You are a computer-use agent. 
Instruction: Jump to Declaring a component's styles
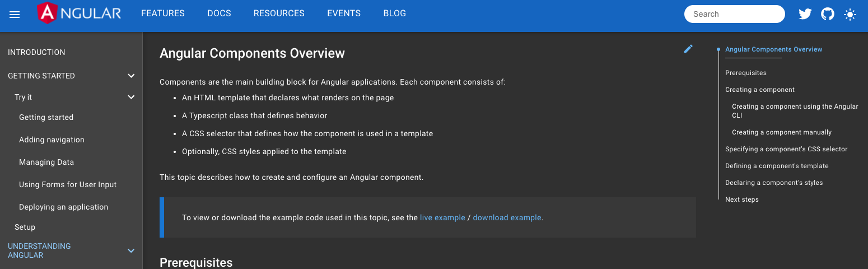pyautogui.click(x=774, y=183)
